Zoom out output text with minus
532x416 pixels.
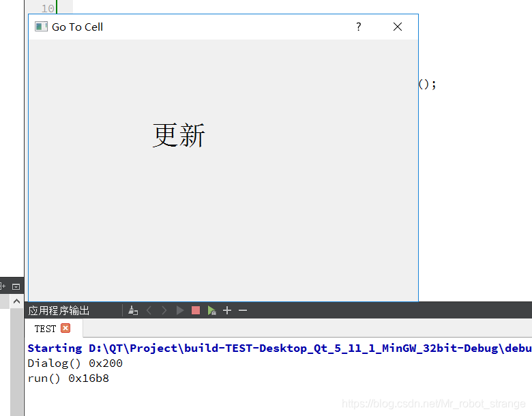[243, 310]
